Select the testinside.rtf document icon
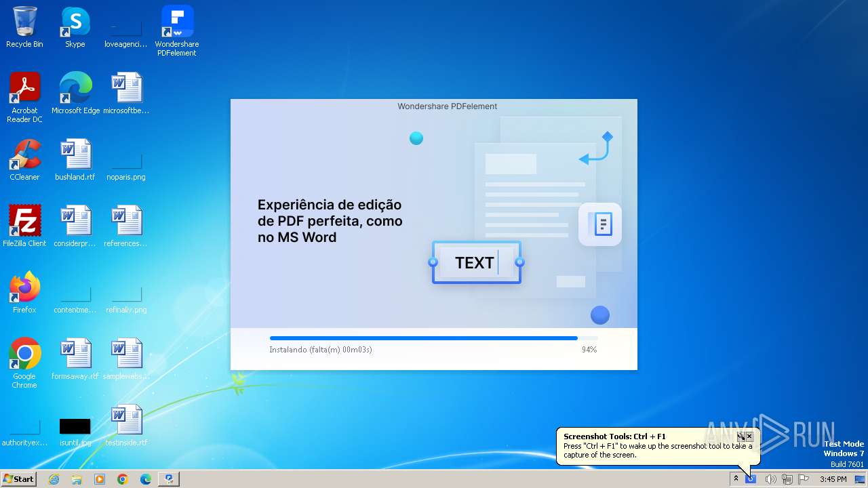Image resolution: width=868 pixels, height=488 pixels. [x=126, y=425]
